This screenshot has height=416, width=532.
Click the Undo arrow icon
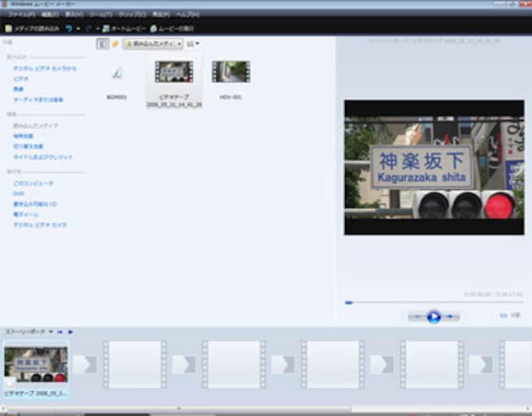coord(69,29)
